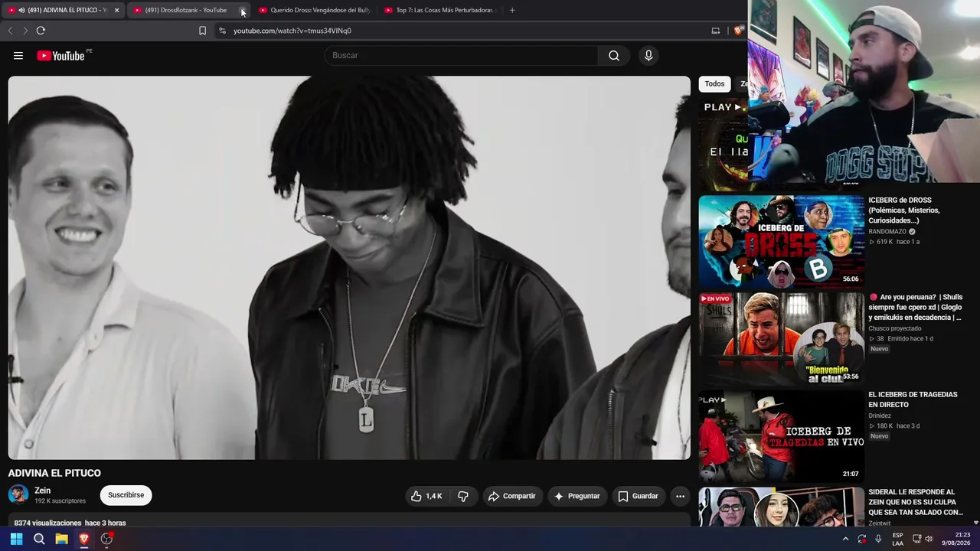Open 'SIDERAL LE RESPONDE AL ZEIN' title
This screenshot has width=980, height=551.
tap(916, 502)
